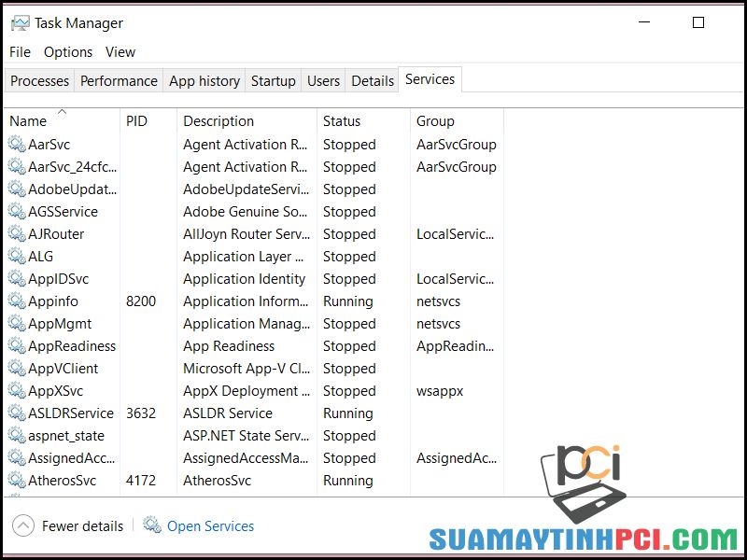The height and width of the screenshot is (560, 747).
Task: Click the gear icon beside AssignedAcc
Action: (17, 457)
